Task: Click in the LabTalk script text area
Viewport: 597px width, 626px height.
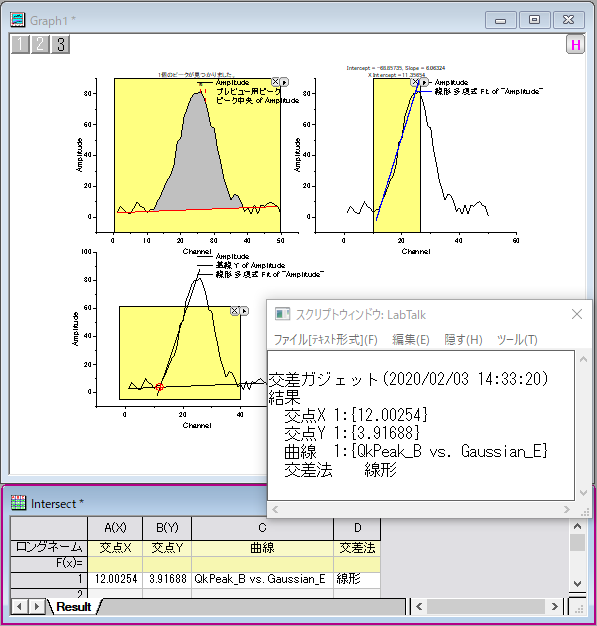Action: point(421,425)
